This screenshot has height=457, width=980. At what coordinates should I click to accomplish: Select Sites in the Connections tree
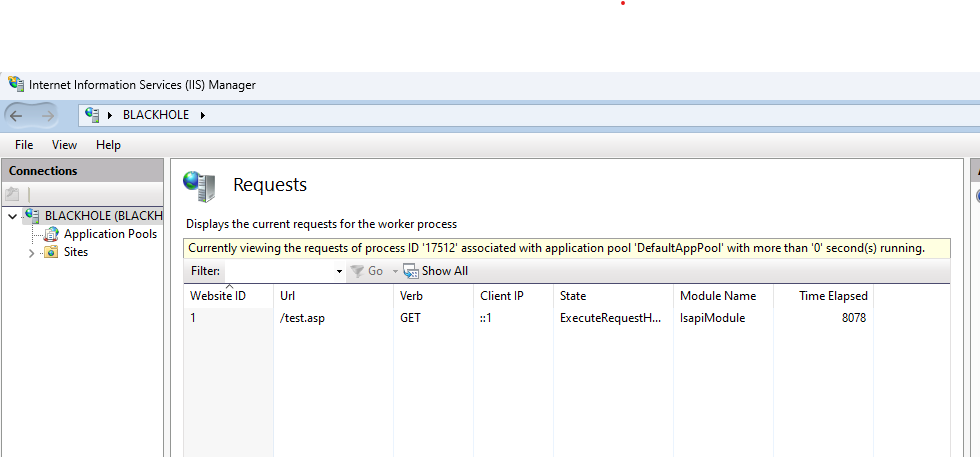coord(76,253)
